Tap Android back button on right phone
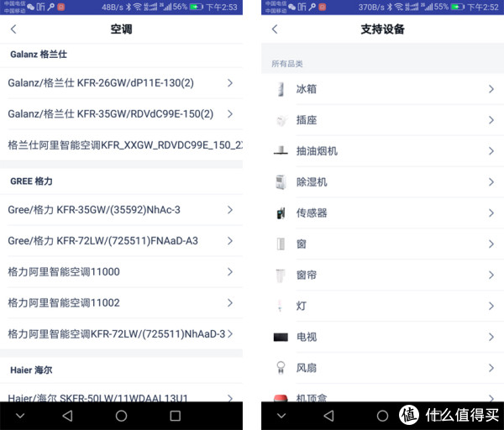504x430 pixels. [328, 416]
